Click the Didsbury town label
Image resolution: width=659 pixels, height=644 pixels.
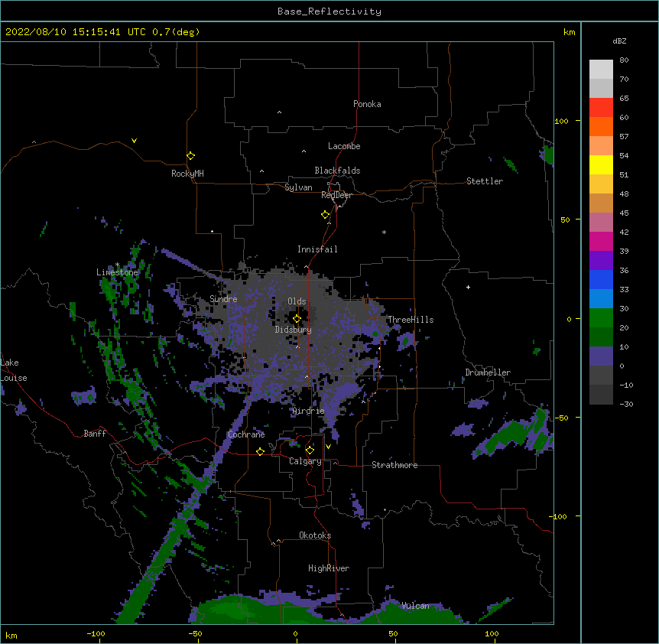[x=294, y=330]
